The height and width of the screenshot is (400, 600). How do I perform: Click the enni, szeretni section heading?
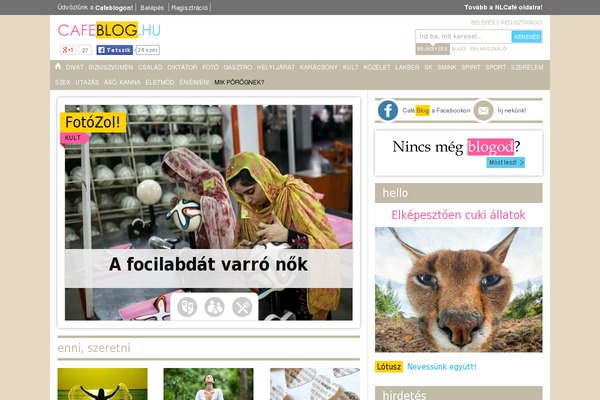pos(94,348)
